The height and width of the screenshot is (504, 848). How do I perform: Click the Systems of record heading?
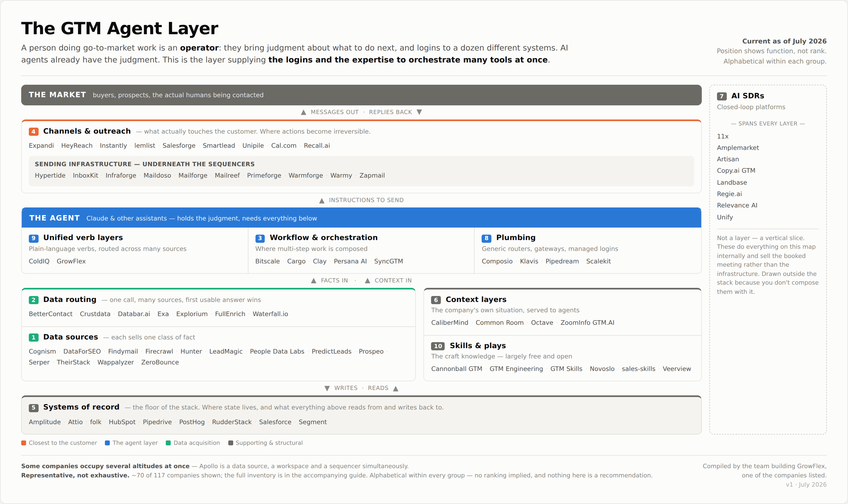[x=81, y=407]
